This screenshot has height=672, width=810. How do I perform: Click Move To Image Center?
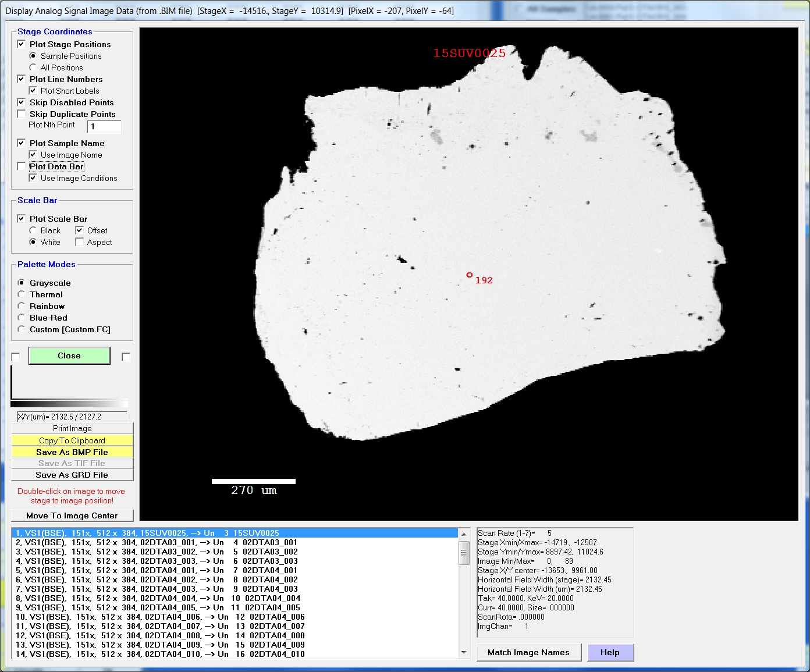coord(72,515)
